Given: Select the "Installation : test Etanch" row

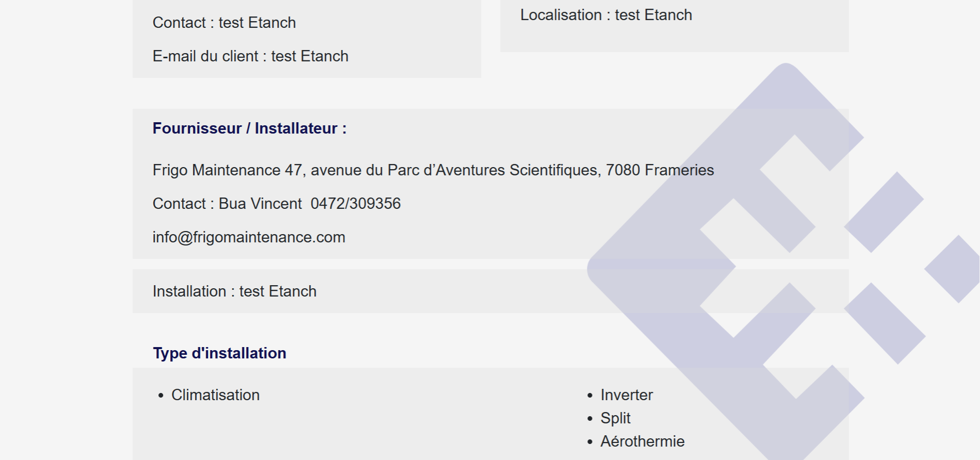Looking at the screenshot, I should [234, 291].
